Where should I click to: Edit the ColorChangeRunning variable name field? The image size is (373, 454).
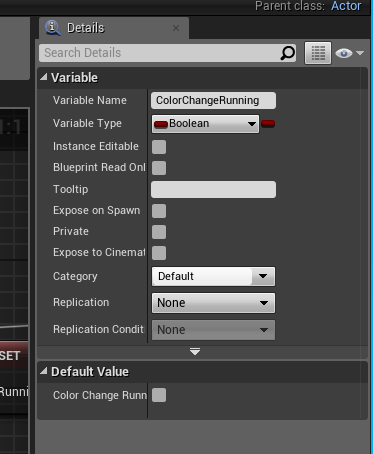tap(213, 100)
